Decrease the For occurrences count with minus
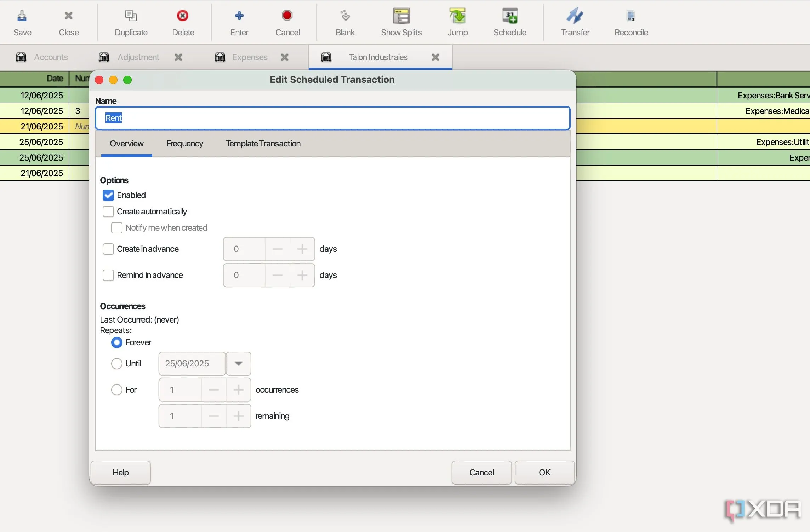The height and width of the screenshot is (532, 810). pos(214,390)
